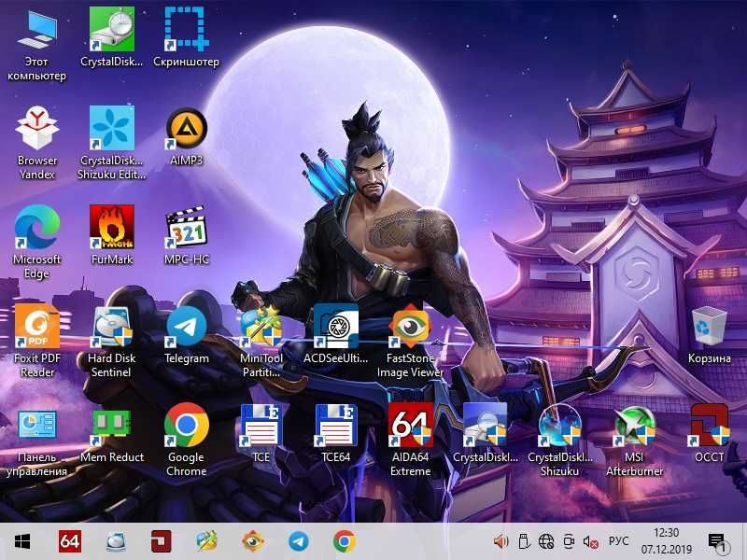Open Microsoft Edge desktop shortcut
This screenshot has width=747, height=560.
coord(36,241)
